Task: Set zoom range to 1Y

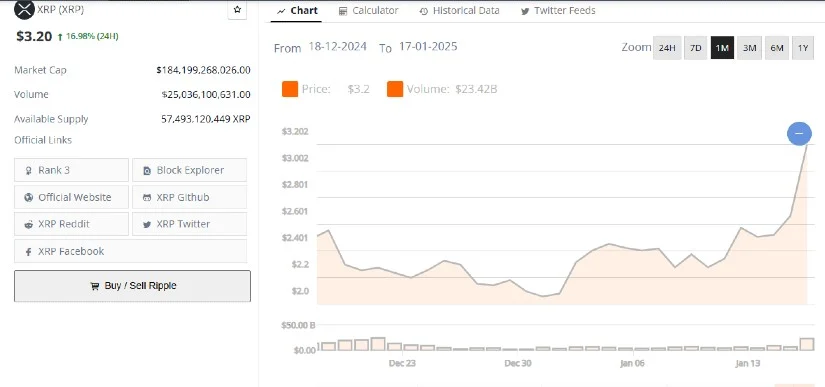Action: coord(803,48)
